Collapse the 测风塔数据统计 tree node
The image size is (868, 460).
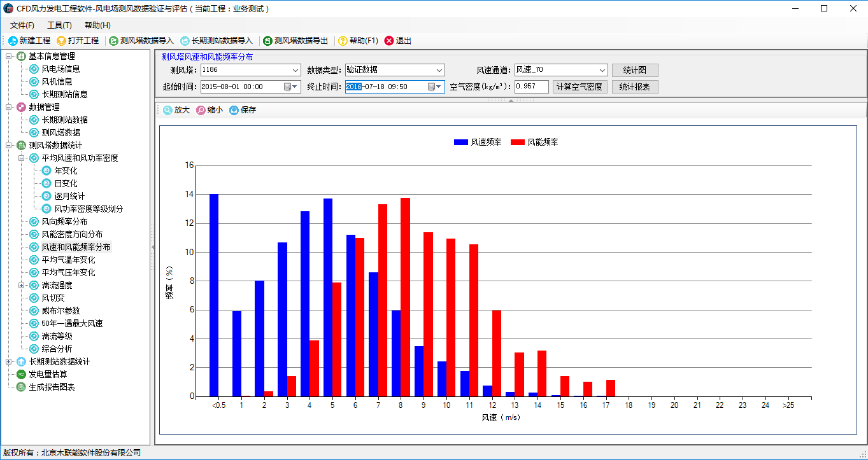[9, 145]
